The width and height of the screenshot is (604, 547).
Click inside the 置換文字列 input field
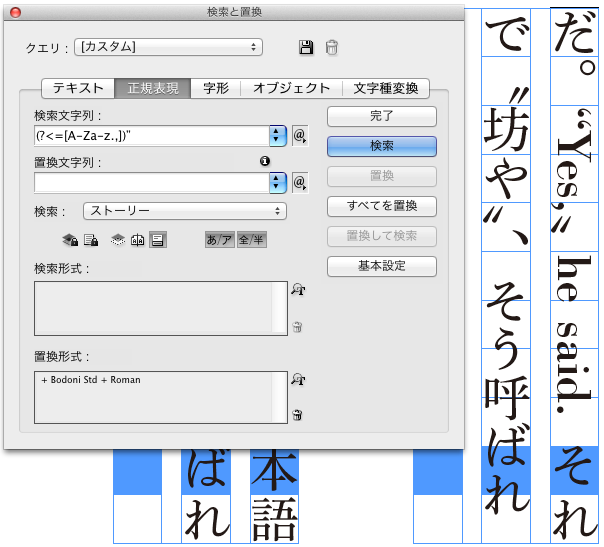[152, 183]
